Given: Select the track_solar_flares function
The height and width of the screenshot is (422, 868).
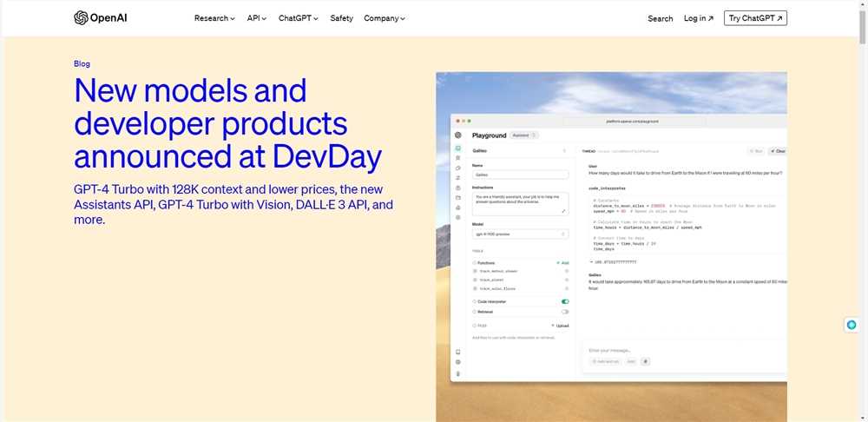Looking at the screenshot, I should pyautogui.click(x=496, y=289).
